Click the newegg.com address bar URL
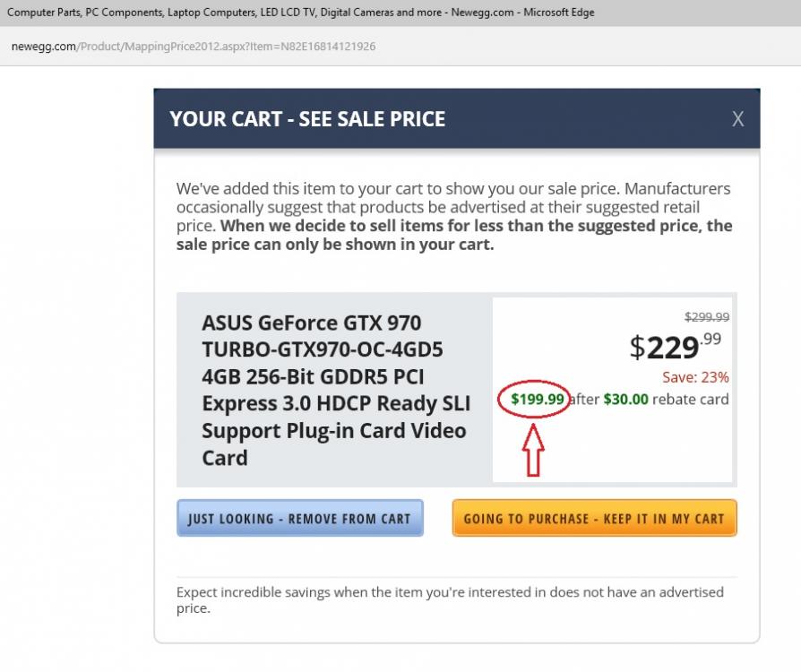Image resolution: width=801 pixels, height=672 pixels. [194, 47]
